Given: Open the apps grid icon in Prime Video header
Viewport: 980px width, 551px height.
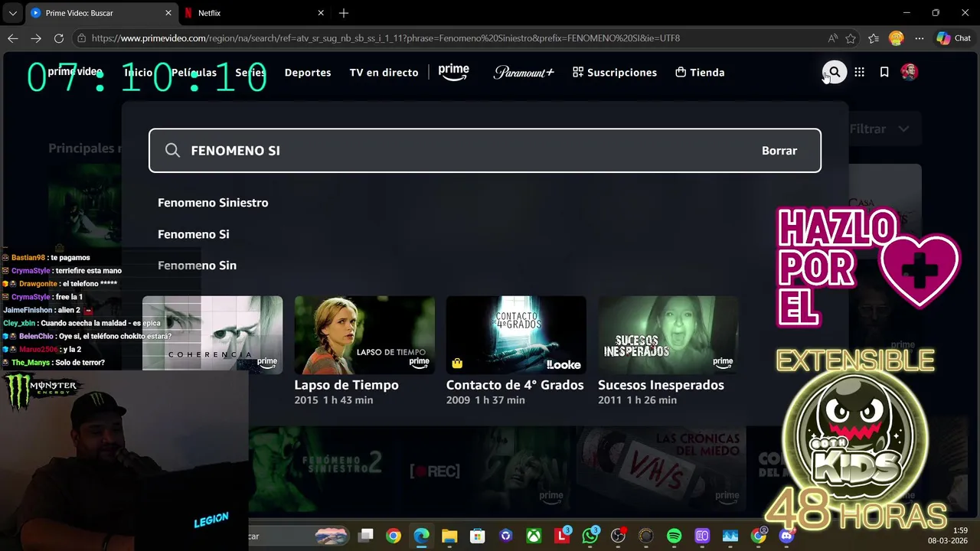Looking at the screenshot, I should point(860,72).
